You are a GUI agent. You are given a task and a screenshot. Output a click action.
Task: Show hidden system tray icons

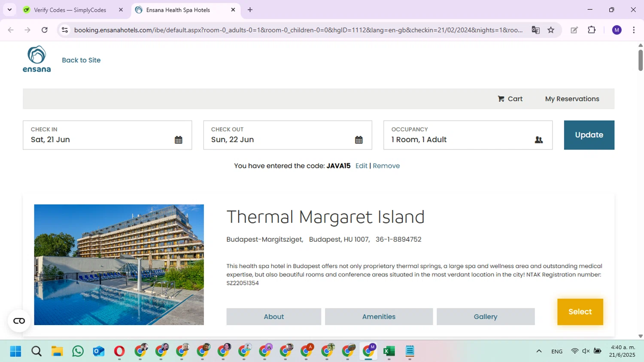pyautogui.click(x=539, y=351)
